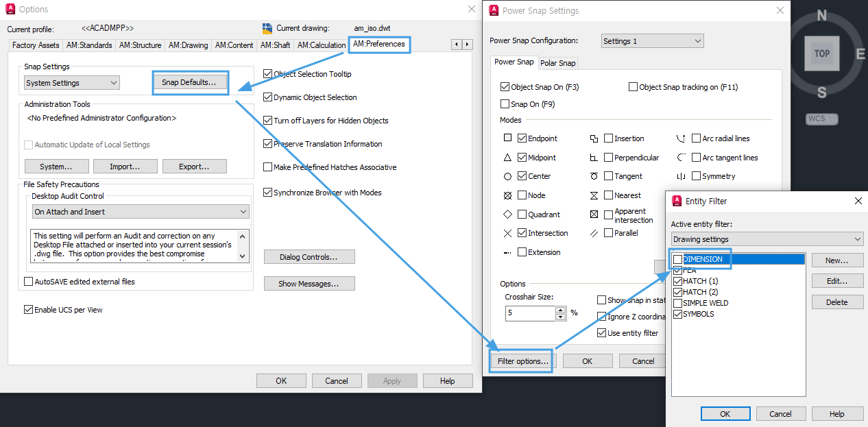Click the Intersection X snap icon
This screenshot has width=868, height=427.
(x=507, y=233)
